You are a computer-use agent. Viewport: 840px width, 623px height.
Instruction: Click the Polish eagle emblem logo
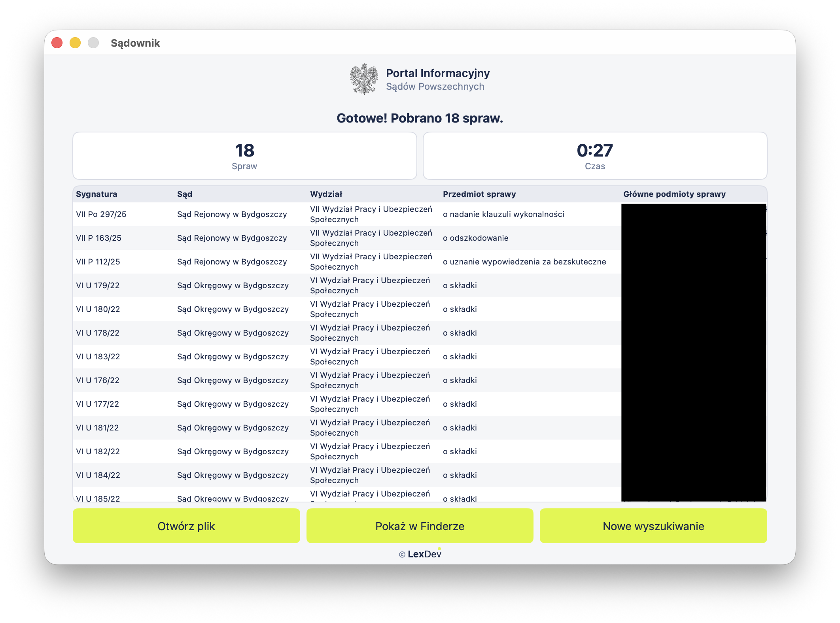(364, 79)
